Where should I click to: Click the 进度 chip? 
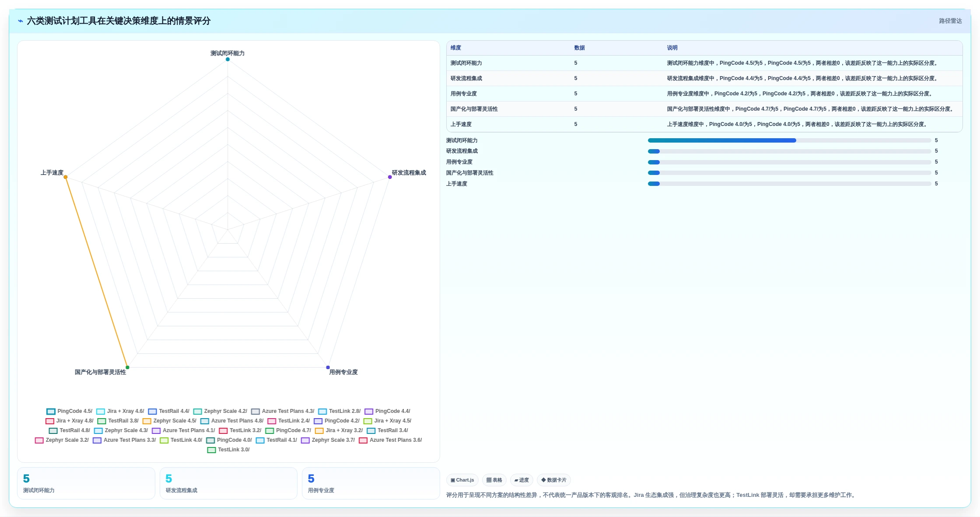[x=521, y=480]
